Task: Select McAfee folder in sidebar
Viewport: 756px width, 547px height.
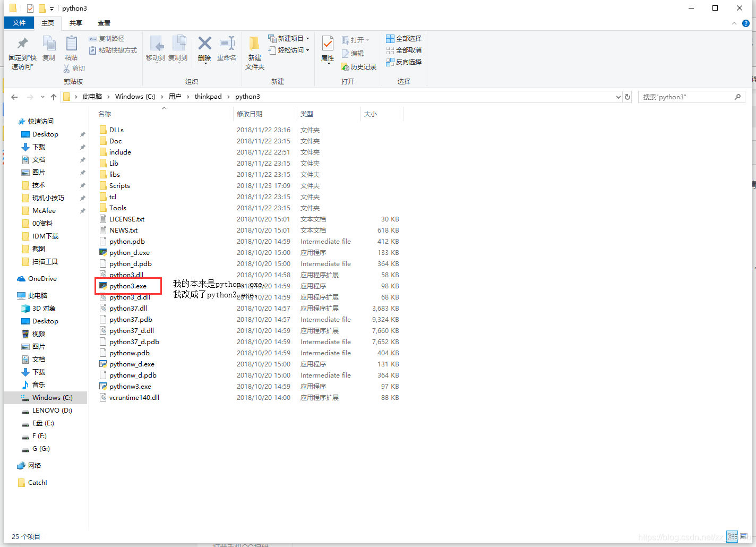Action: (x=44, y=211)
